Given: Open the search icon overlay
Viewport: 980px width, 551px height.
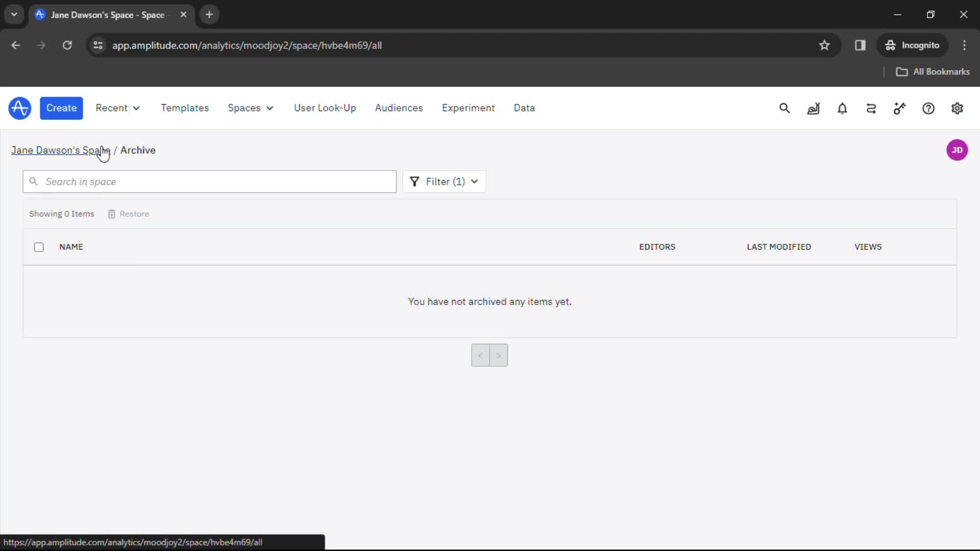Looking at the screenshot, I should pos(785,108).
